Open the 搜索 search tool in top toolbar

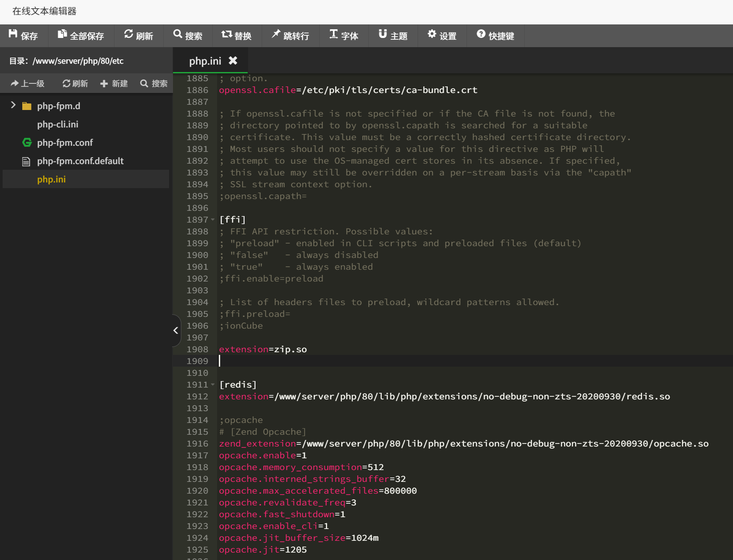(188, 36)
